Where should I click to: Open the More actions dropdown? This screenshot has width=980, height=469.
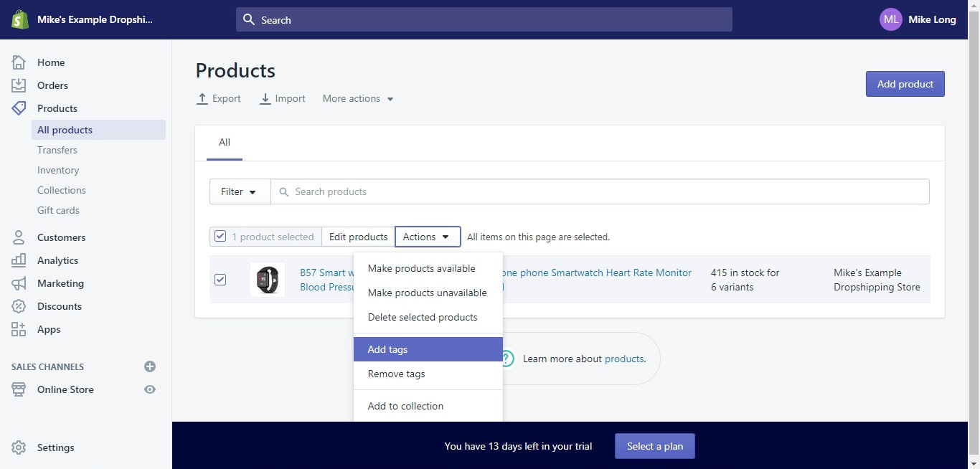pos(358,99)
